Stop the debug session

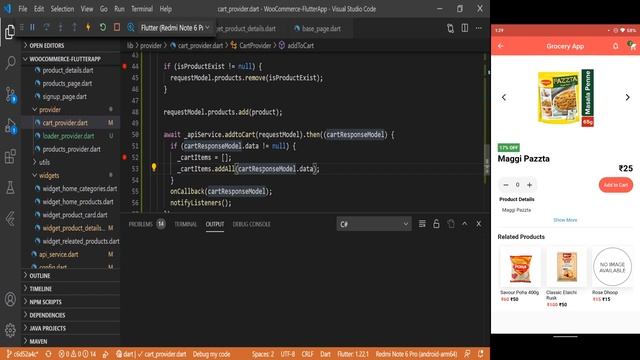click(x=117, y=28)
